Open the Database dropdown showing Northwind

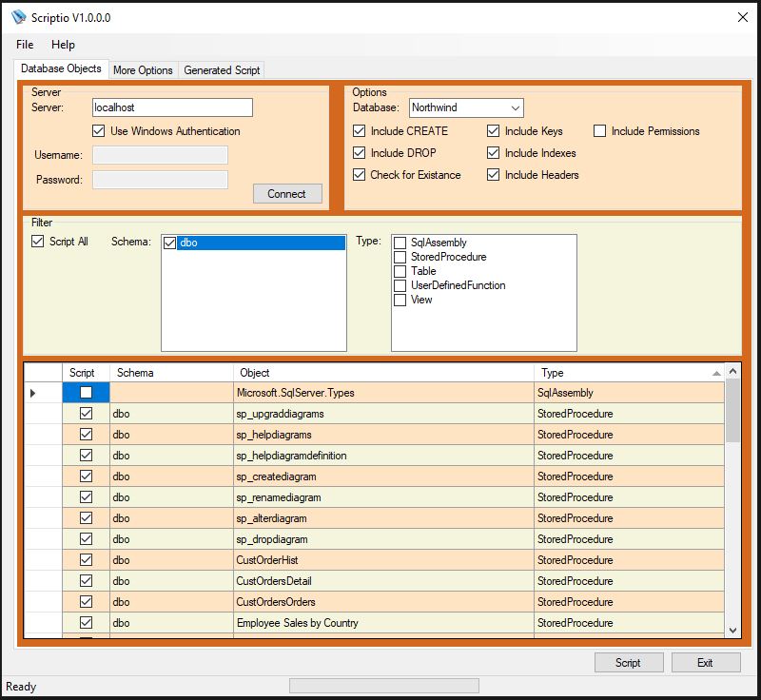tap(466, 107)
